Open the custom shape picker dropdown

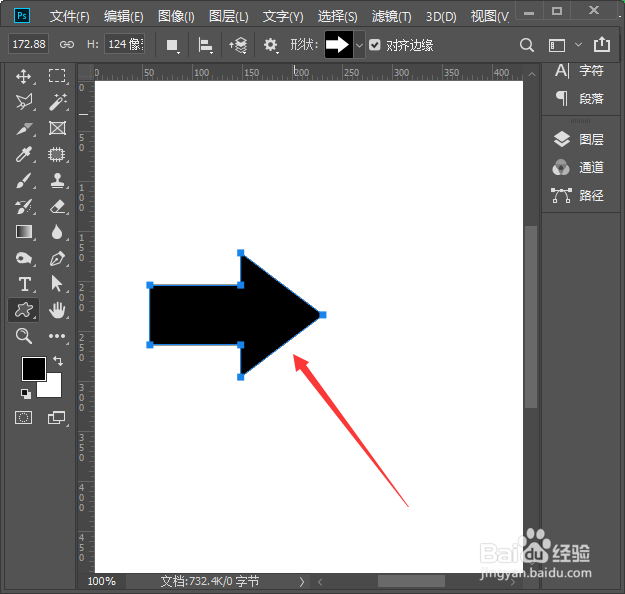pyautogui.click(x=359, y=45)
